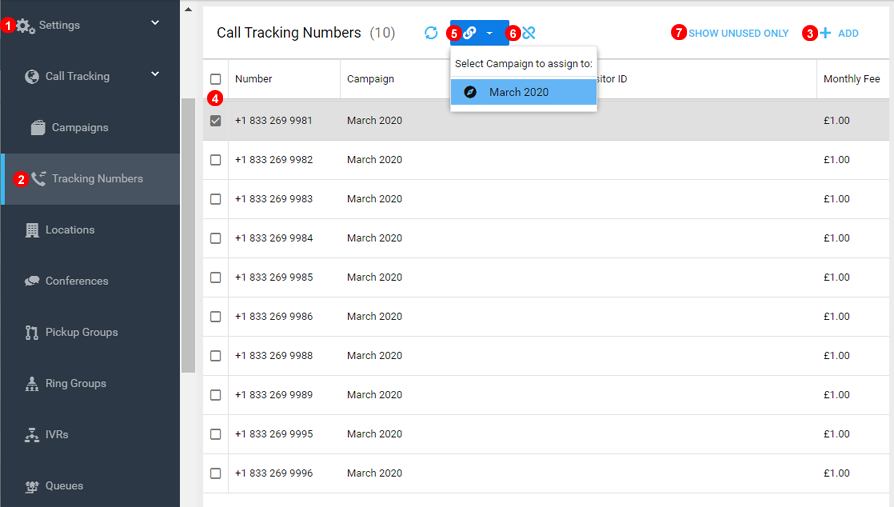Click the refresh icon beside the table title
This screenshot has height=507, width=894.
(x=431, y=33)
